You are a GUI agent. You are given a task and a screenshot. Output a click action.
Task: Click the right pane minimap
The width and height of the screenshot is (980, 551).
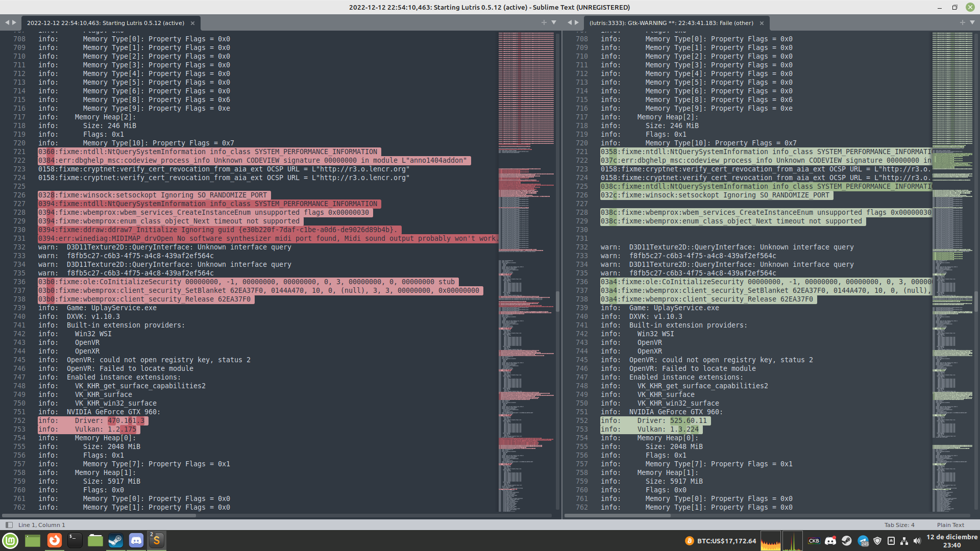[952, 271]
